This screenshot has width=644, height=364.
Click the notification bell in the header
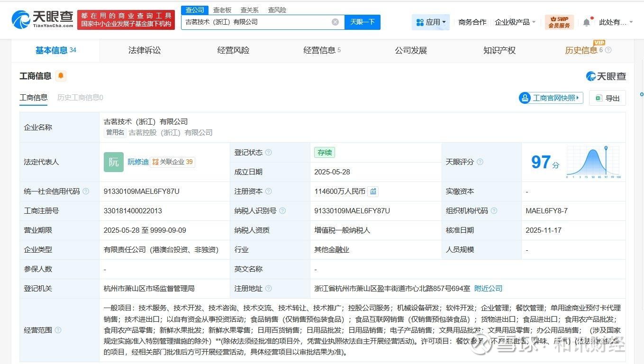587,22
